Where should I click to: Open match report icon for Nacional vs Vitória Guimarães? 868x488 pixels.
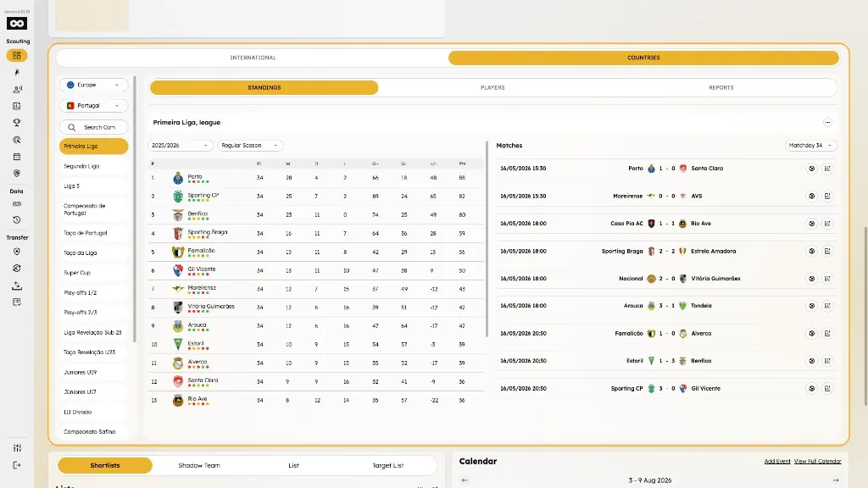pyautogui.click(x=827, y=279)
